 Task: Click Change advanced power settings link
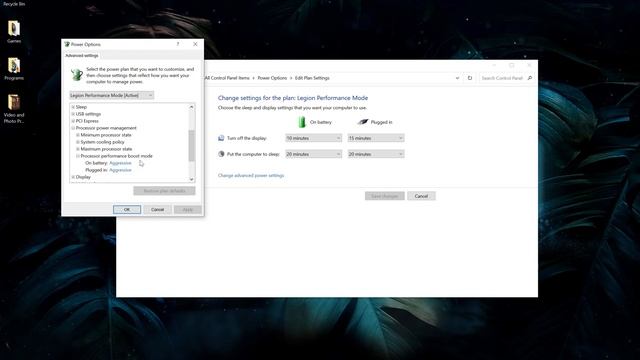[251, 176]
